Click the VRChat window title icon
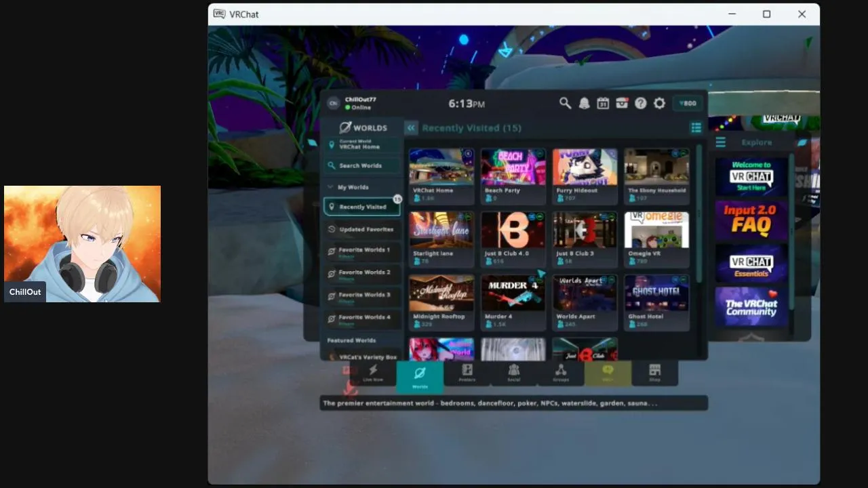The width and height of the screenshot is (868, 488). [219, 14]
